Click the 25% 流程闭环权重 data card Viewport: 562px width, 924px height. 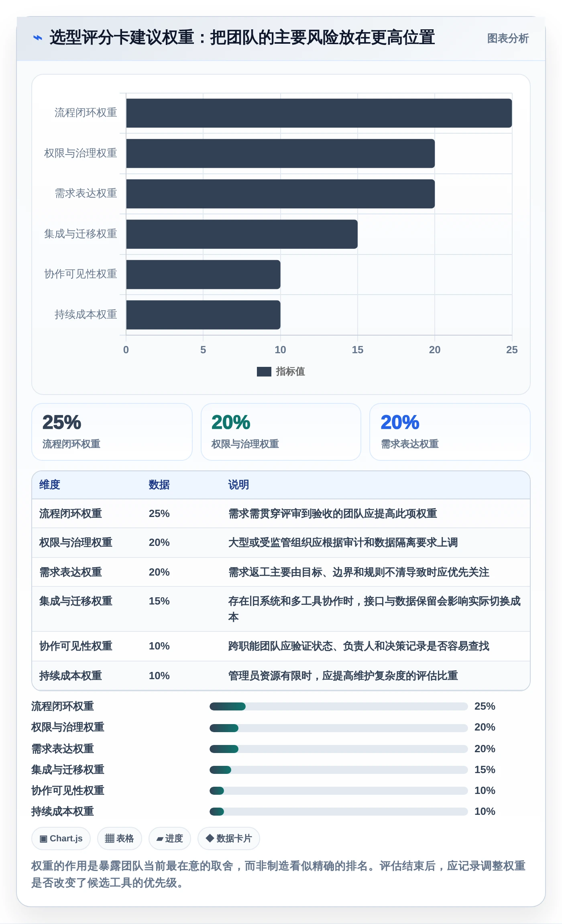coord(112,432)
